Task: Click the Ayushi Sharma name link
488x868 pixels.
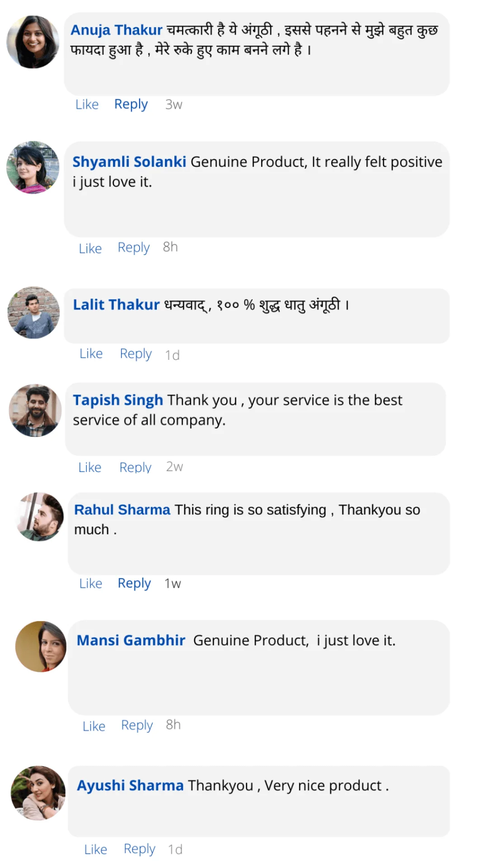Action: [130, 786]
